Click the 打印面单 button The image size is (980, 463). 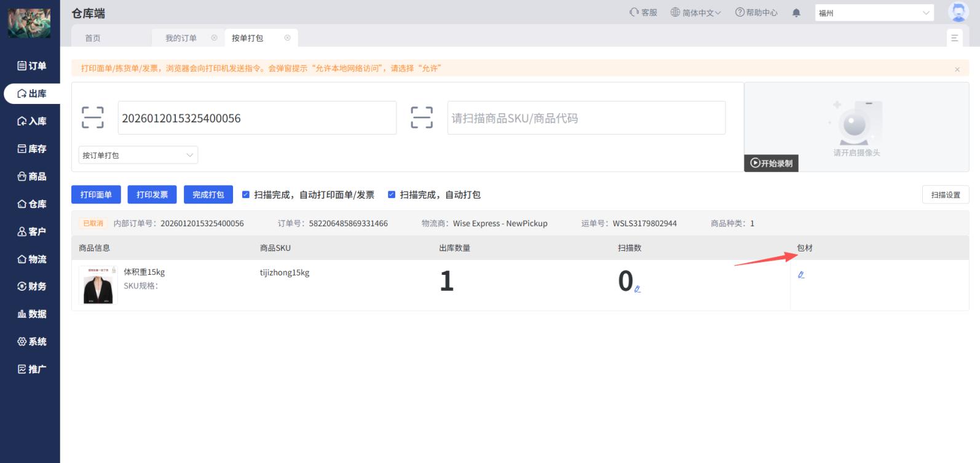pyautogui.click(x=96, y=194)
